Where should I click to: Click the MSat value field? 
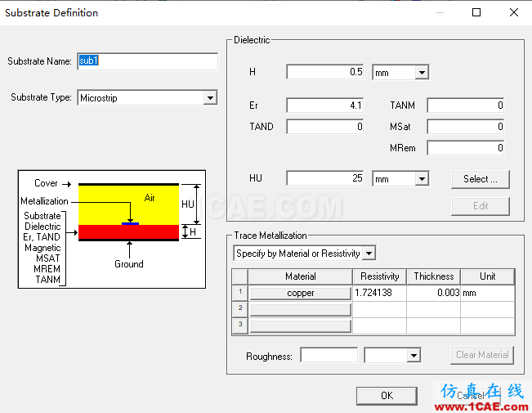(465, 127)
